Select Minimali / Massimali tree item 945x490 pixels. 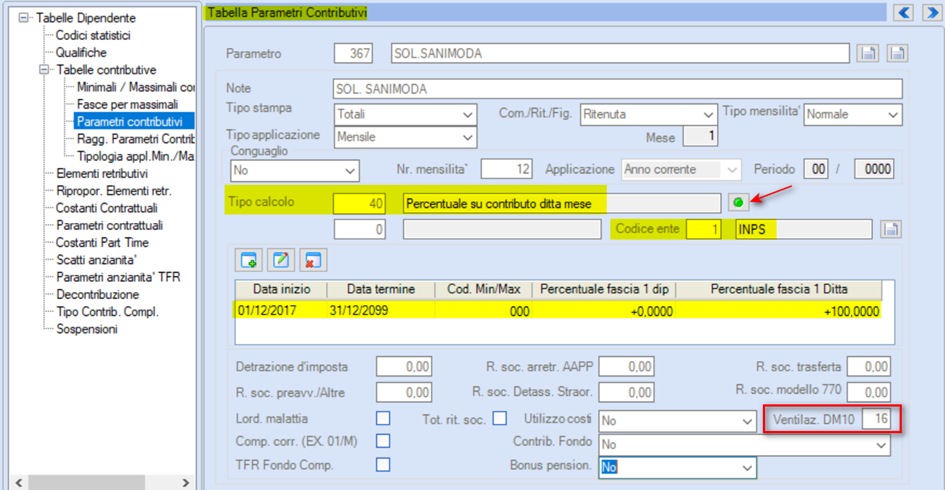(x=135, y=87)
